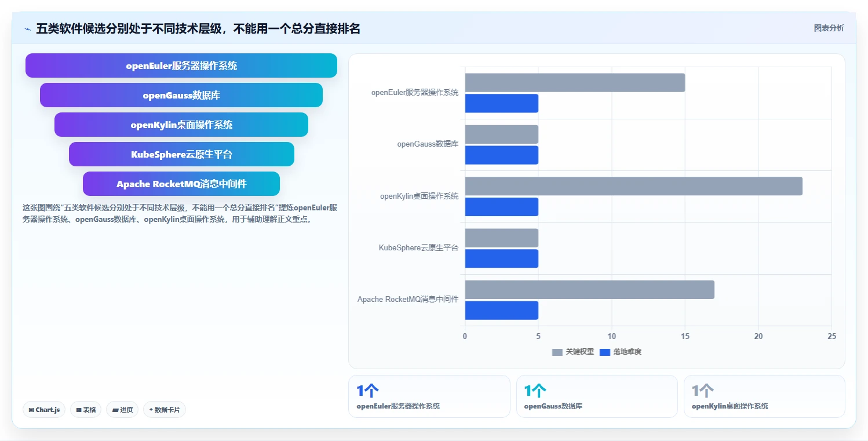
Task: Click y-axis label openGauss数据库
Action: pyautogui.click(x=428, y=144)
